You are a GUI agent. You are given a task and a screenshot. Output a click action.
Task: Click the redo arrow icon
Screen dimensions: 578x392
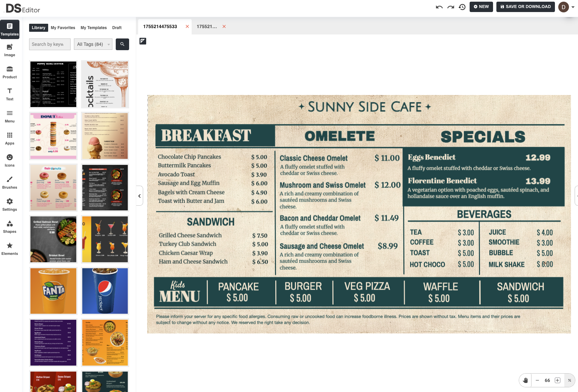pyautogui.click(x=451, y=7)
